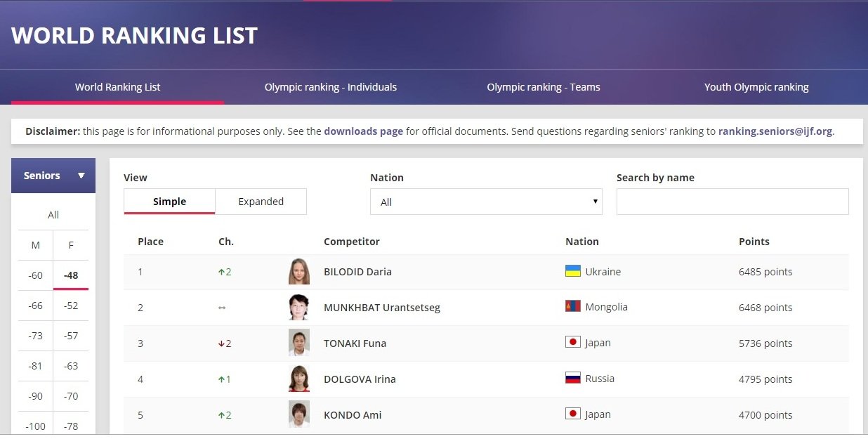Click Daria Bilodid's profile photo
Image resolution: width=868 pixels, height=439 pixels.
pos(298,272)
